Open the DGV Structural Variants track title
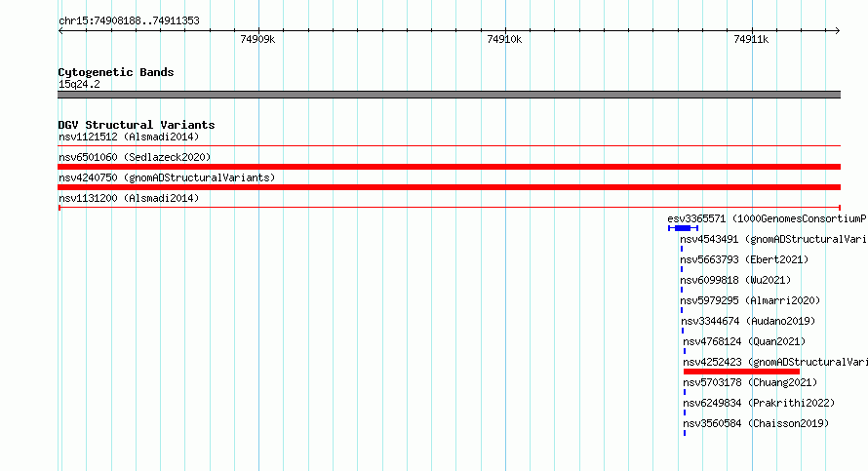 [x=137, y=125]
